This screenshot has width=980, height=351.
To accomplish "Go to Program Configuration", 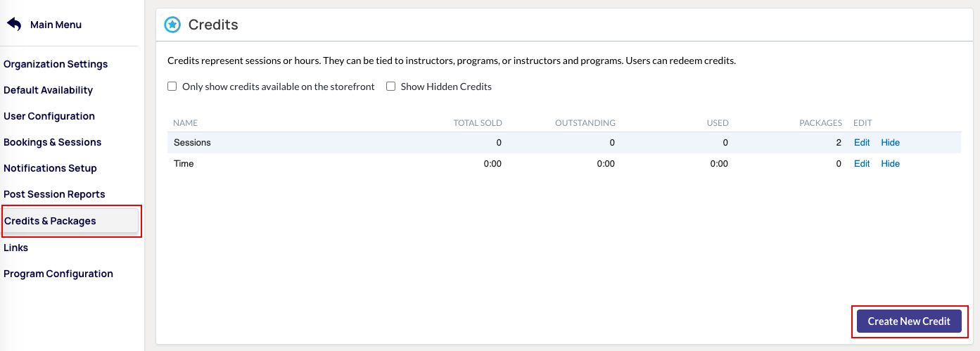I will [x=58, y=274].
